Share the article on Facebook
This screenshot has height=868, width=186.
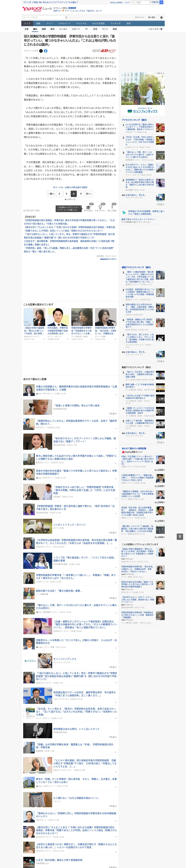click(x=46, y=51)
